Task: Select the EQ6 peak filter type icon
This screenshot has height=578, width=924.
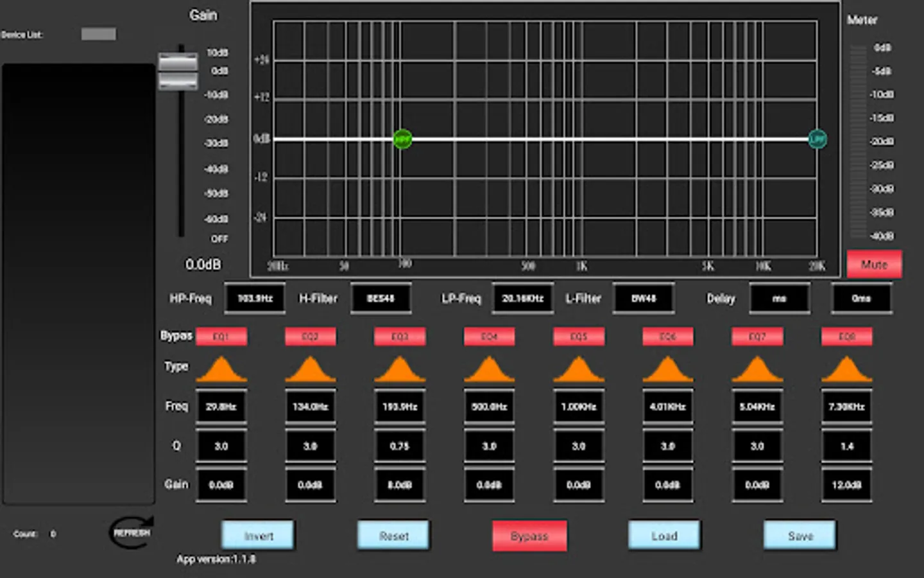Action: point(667,369)
